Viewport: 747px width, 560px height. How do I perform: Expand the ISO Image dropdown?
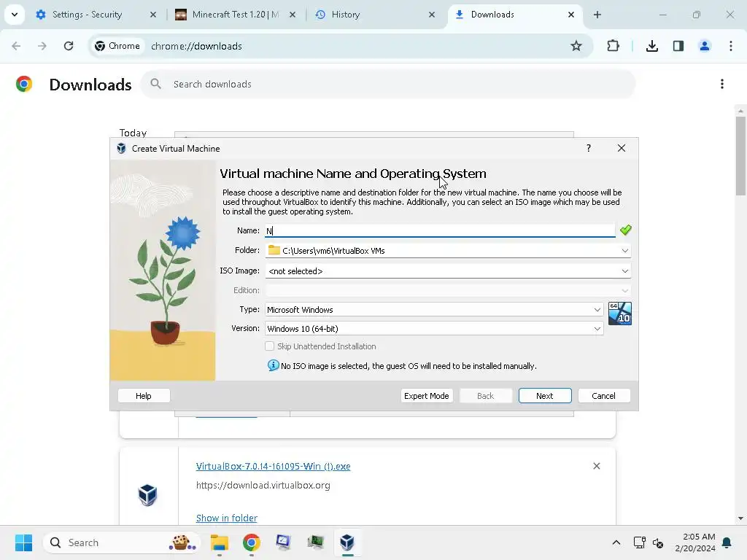coord(624,271)
